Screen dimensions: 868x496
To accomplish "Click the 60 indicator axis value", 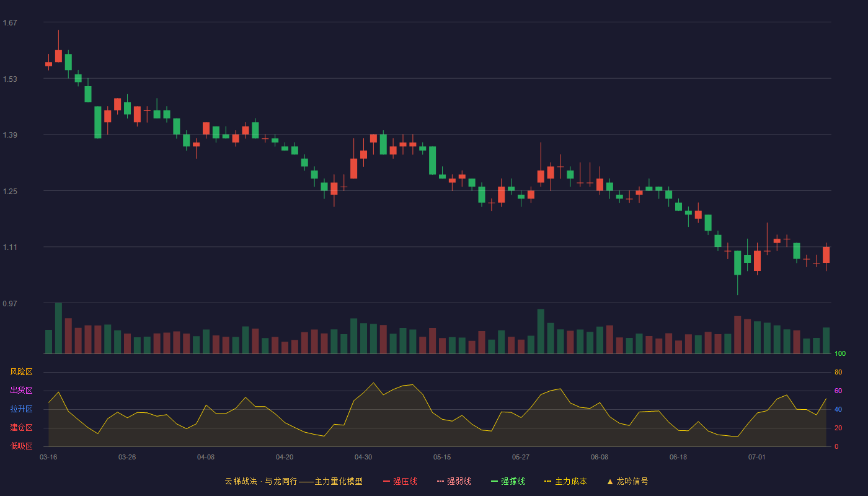I will 838,391.
